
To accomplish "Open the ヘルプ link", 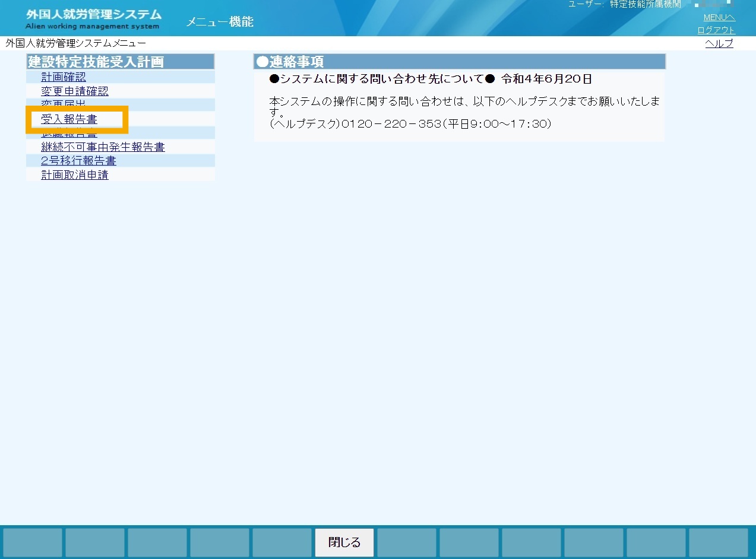I will pos(719,43).
